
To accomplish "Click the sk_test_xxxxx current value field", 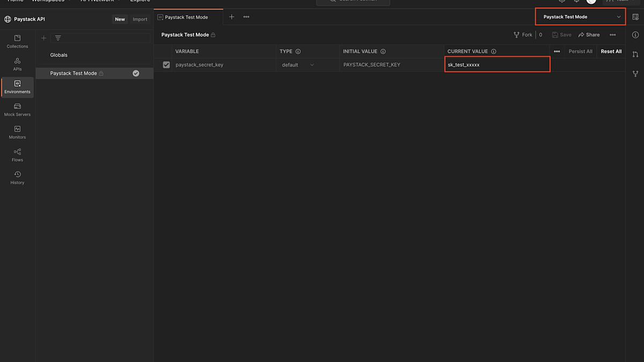I will click(x=497, y=64).
